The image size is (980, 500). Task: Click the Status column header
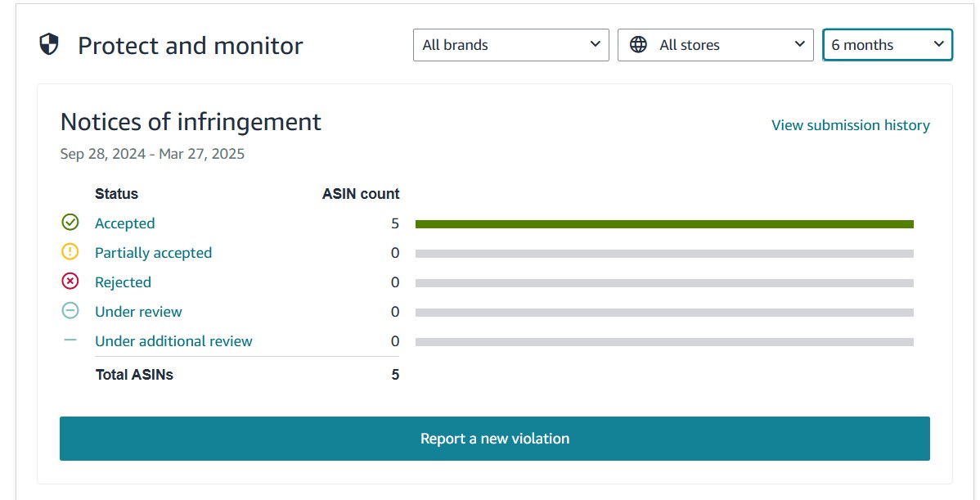coord(116,194)
